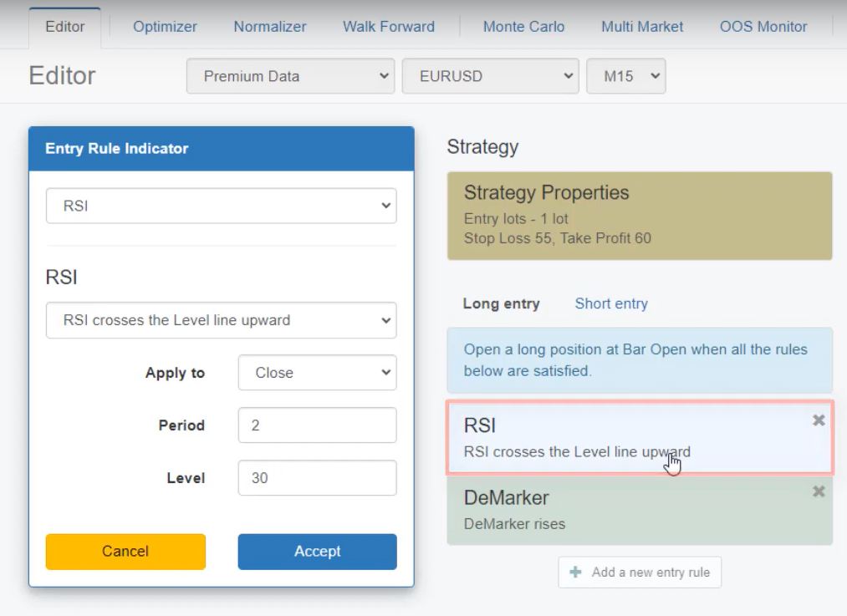Open the M15 timeframe dropdown

click(x=626, y=76)
